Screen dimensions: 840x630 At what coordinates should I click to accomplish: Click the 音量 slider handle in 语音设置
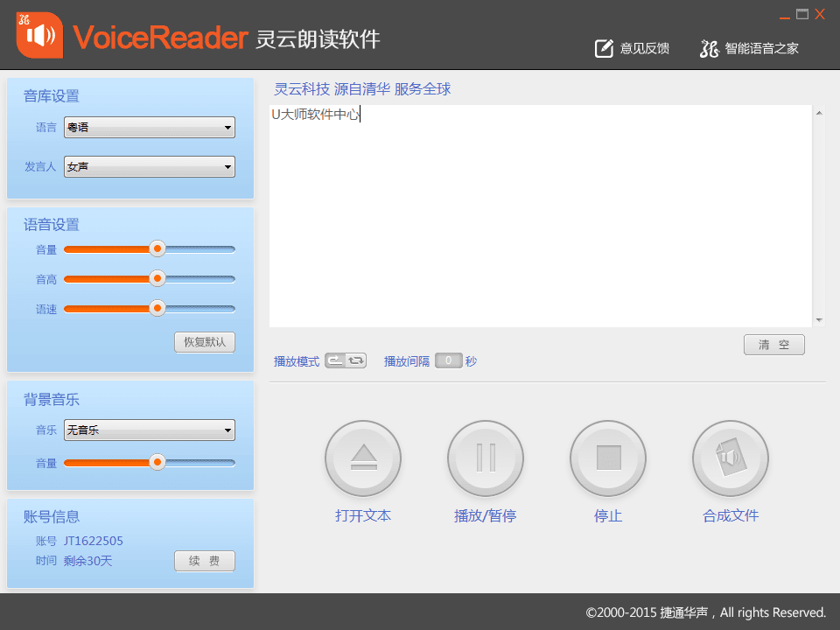[157, 248]
